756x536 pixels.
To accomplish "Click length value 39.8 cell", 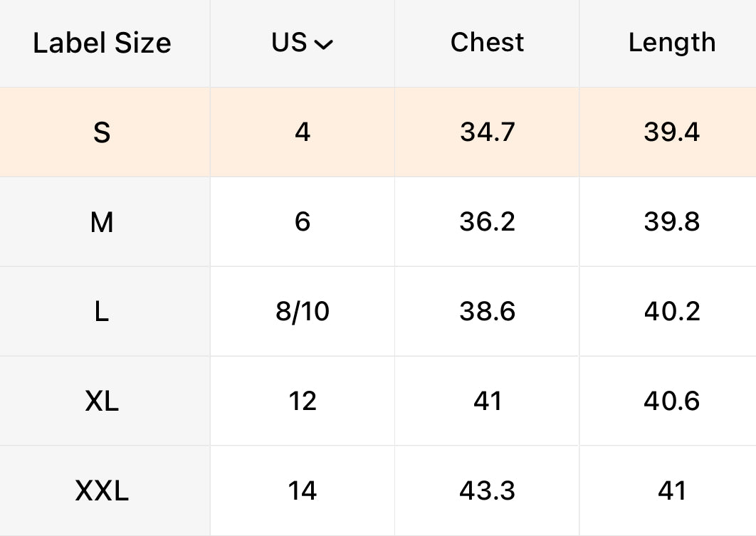I will pos(671,222).
